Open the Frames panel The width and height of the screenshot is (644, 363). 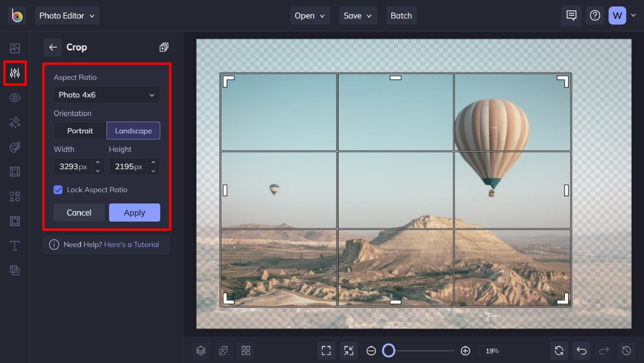pyautogui.click(x=15, y=171)
